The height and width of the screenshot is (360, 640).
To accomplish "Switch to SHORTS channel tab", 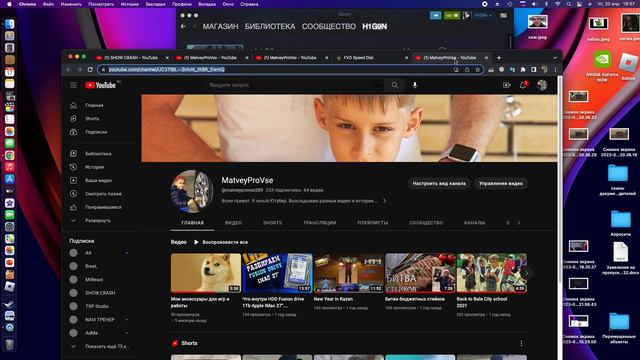I will pos(272,223).
